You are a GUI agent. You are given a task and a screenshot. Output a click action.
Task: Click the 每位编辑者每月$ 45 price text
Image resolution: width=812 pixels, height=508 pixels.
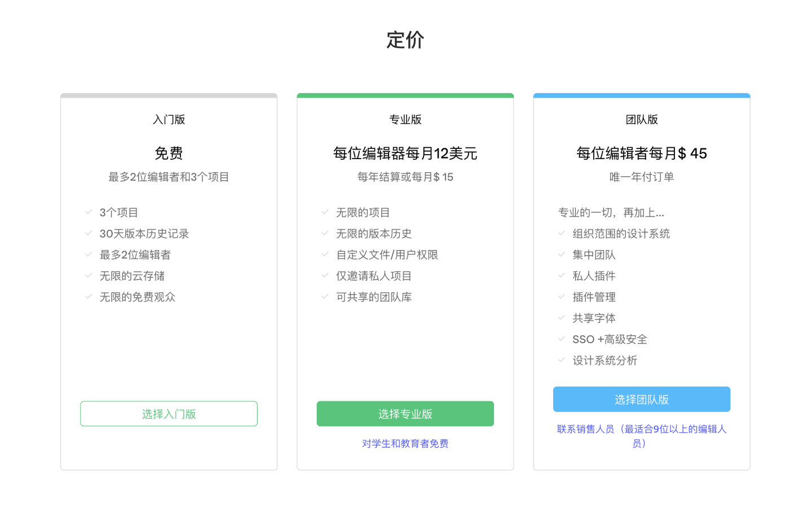coord(641,154)
